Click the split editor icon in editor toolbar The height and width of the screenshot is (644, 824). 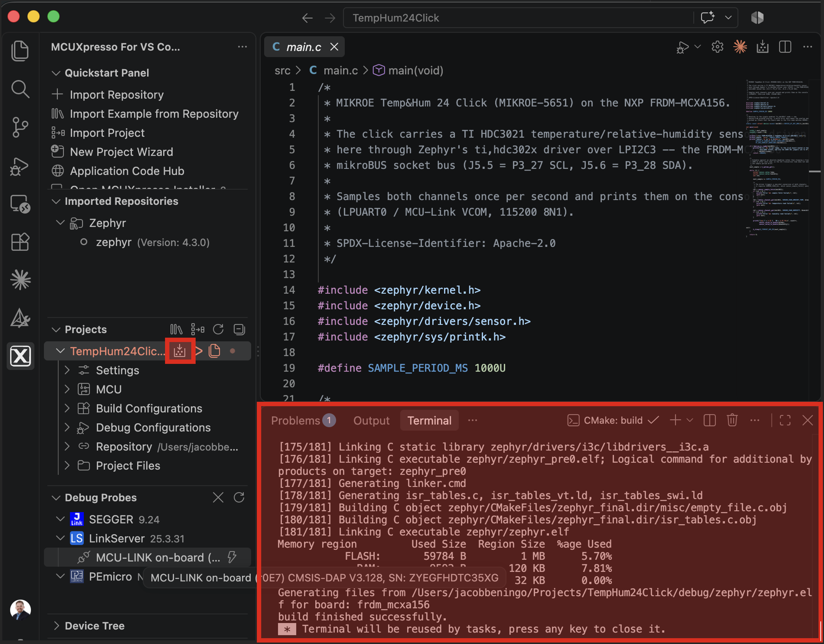[x=785, y=47]
